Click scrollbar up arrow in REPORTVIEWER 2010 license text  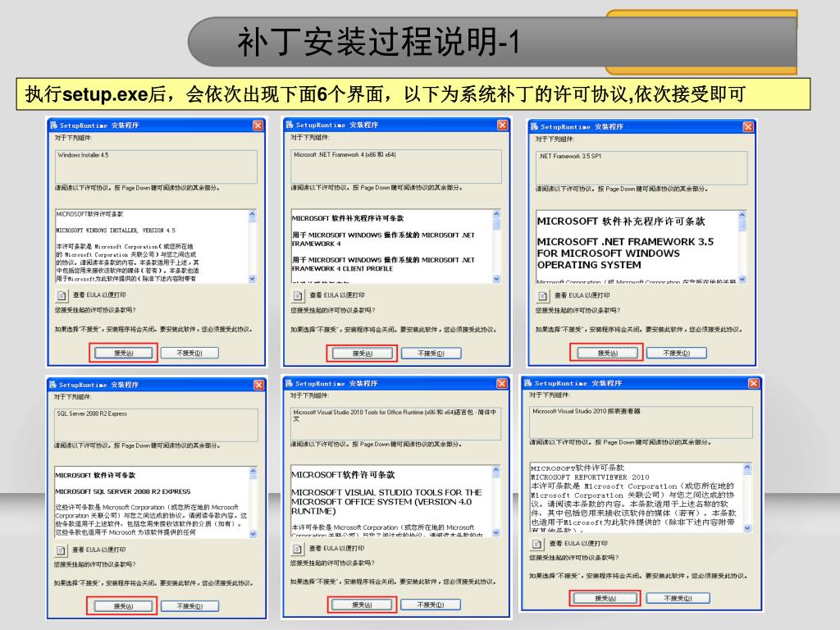coord(747,468)
